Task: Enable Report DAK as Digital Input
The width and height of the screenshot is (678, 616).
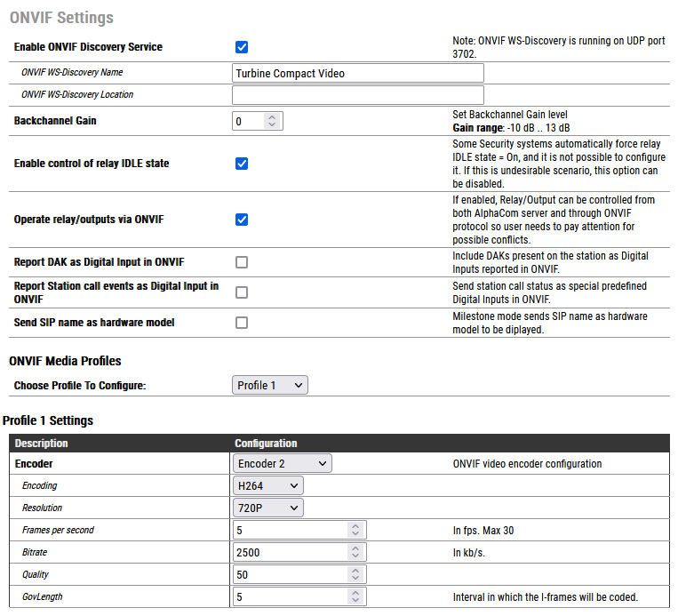Action: (242, 262)
